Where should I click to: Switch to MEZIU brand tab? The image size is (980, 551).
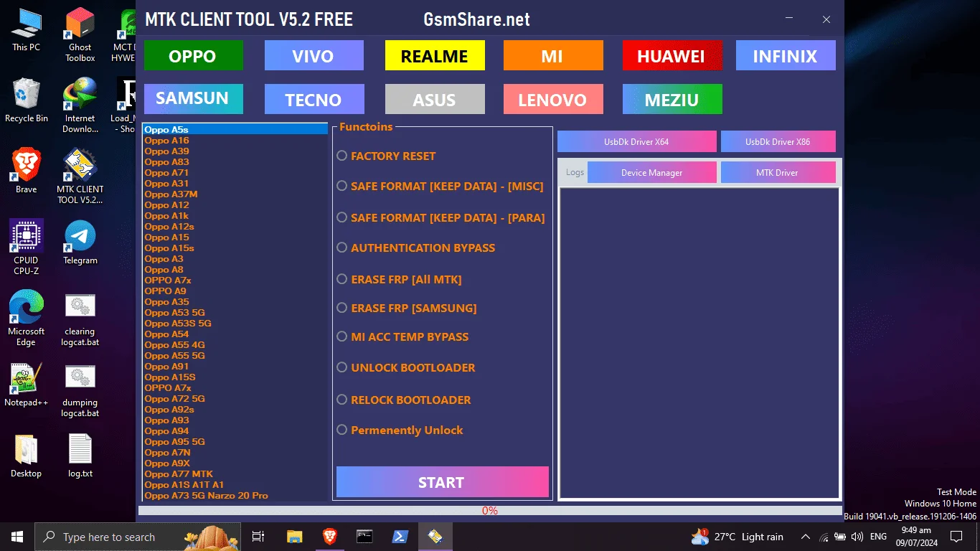tap(672, 99)
